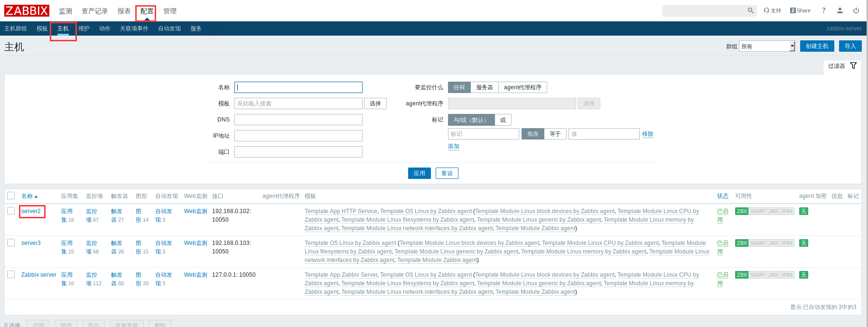Click the 创建主机 button
Screen dimensions: 868x327
click(x=817, y=46)
